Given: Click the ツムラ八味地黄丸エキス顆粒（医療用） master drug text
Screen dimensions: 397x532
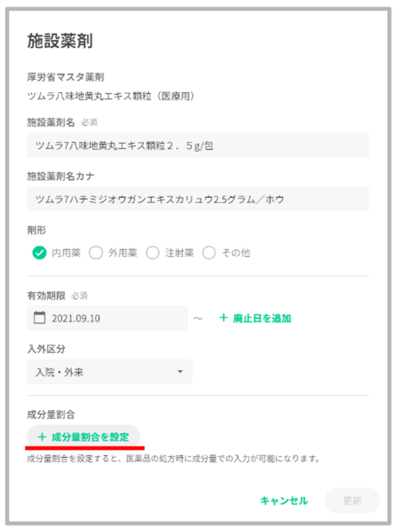Looking at the screenshot, I should point(111,96).
